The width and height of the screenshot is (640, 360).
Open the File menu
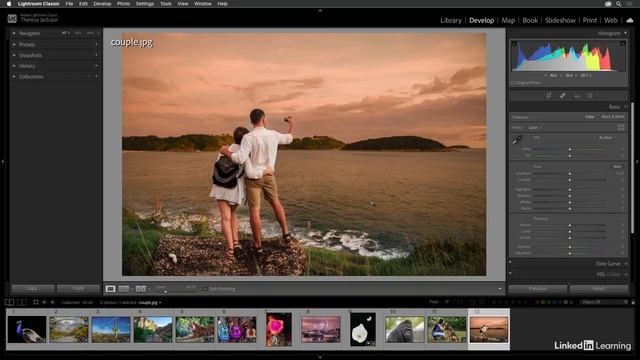[69, 4]
